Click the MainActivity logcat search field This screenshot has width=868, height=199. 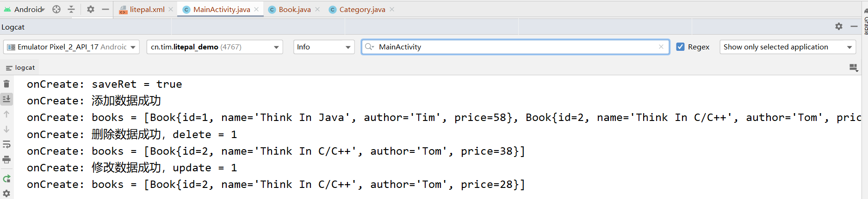coord(514,47)
